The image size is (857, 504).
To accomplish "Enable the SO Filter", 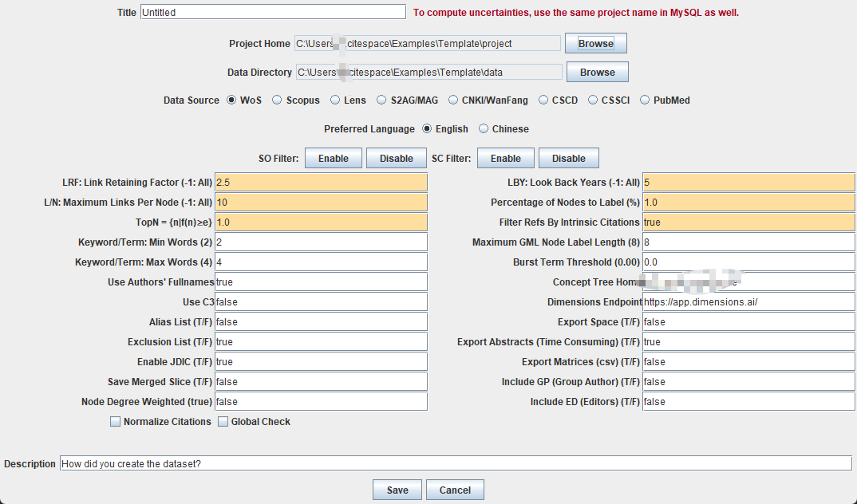I will [333, 158].
